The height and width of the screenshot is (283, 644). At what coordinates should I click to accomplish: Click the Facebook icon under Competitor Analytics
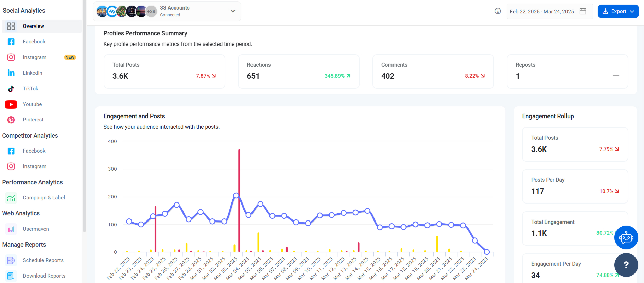[11, 151]
